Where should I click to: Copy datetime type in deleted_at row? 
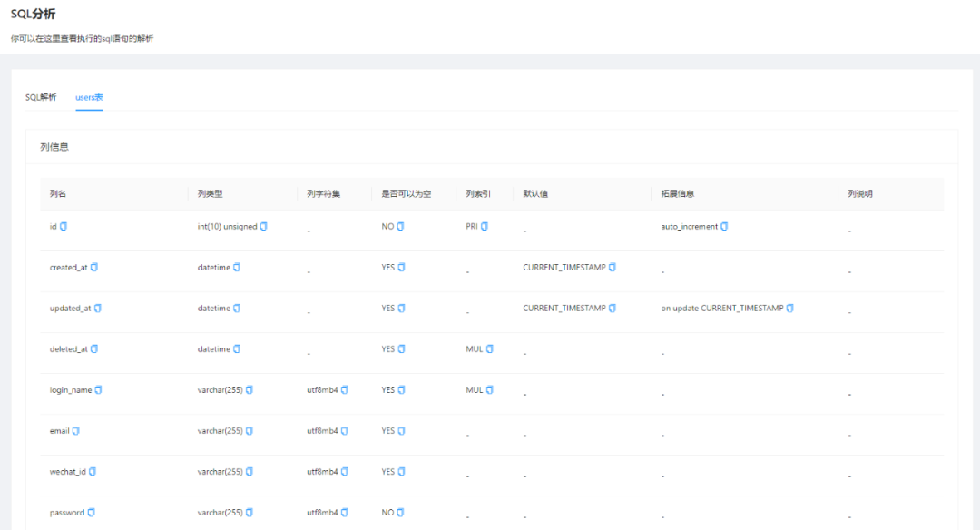(237, 348)
